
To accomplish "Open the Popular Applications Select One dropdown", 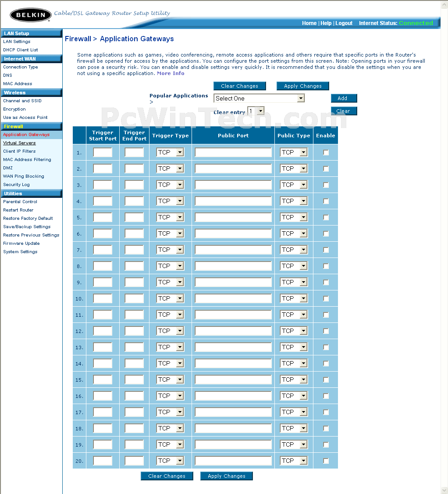I will point(259,98).
